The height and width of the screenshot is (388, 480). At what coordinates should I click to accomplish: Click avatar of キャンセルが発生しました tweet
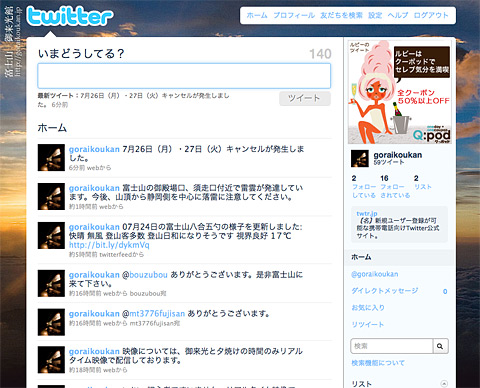[51, 158]
